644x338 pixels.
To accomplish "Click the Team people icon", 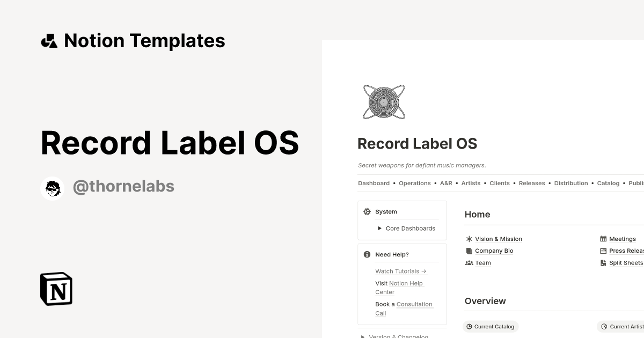I will point(469,262).
